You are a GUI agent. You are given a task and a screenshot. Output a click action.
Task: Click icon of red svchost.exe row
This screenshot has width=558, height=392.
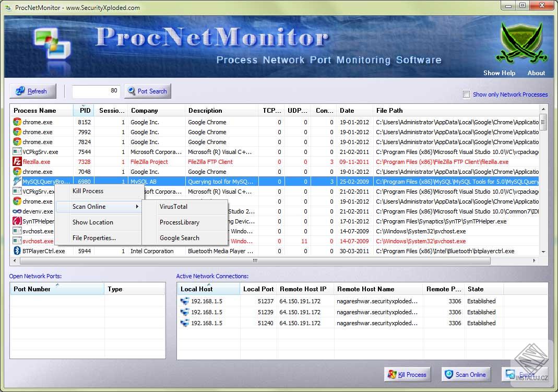pyautogui.click(x=17, y=241)
